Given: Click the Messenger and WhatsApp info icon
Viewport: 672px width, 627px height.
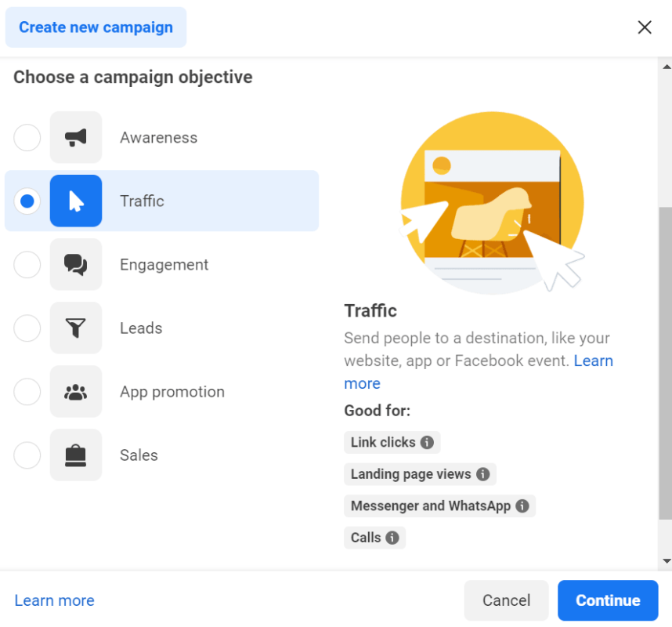Looking at the screenshot, I should point(522,506).
